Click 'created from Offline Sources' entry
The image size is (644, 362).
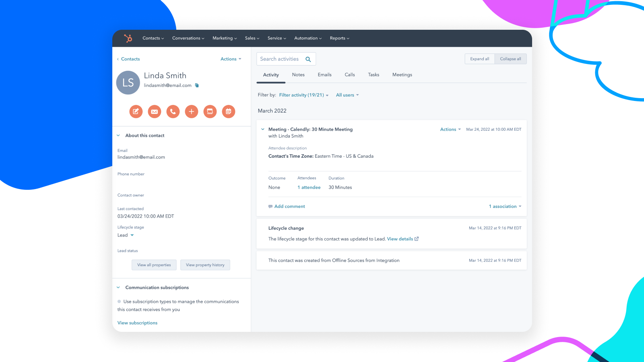pos(334,261)
